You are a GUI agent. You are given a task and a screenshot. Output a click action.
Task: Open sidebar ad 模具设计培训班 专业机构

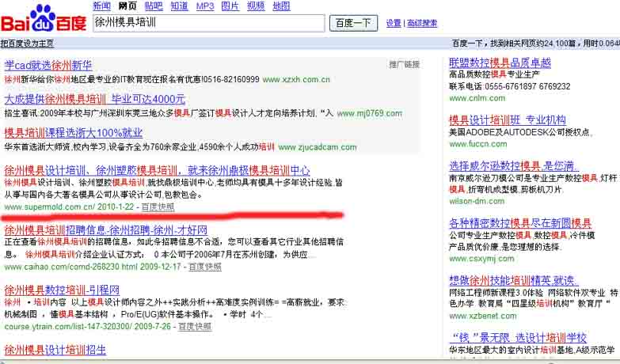508,119
